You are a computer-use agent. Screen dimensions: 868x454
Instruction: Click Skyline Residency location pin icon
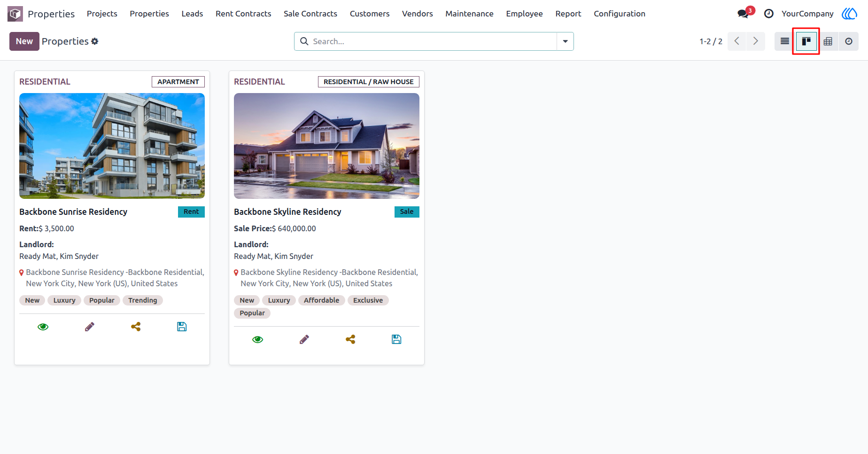pos(236,273)
